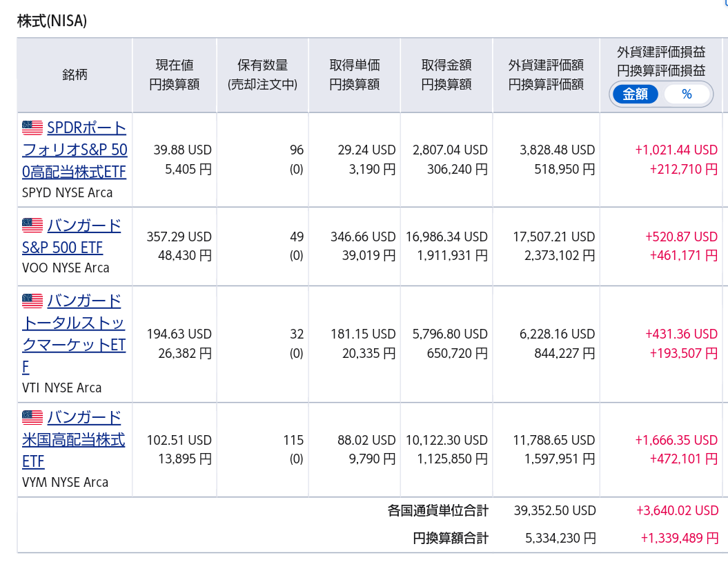Click total yen valuation 5,334,230 円

pos(560,539)
